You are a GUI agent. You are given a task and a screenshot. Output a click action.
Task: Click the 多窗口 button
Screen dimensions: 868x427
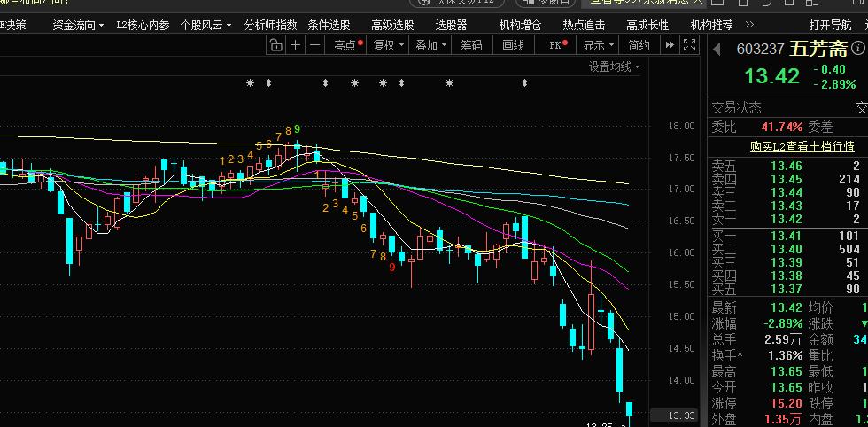click(x=546, y=3)
